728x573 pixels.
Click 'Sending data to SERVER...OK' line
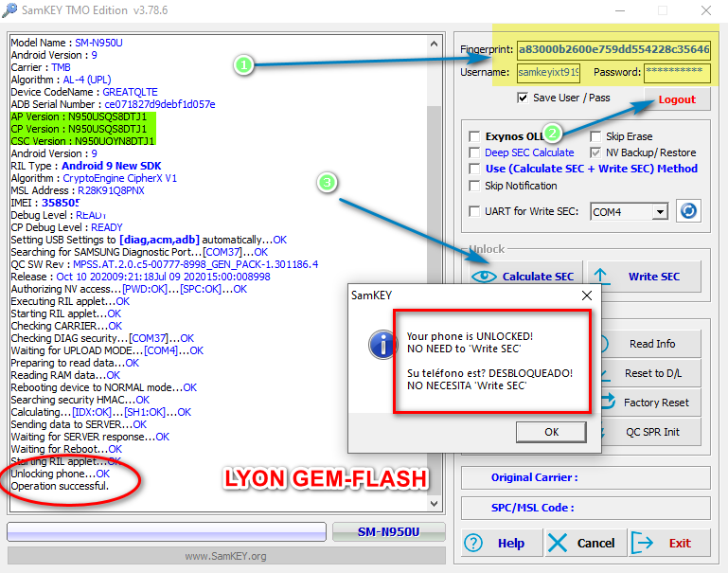tap(79, 425)
